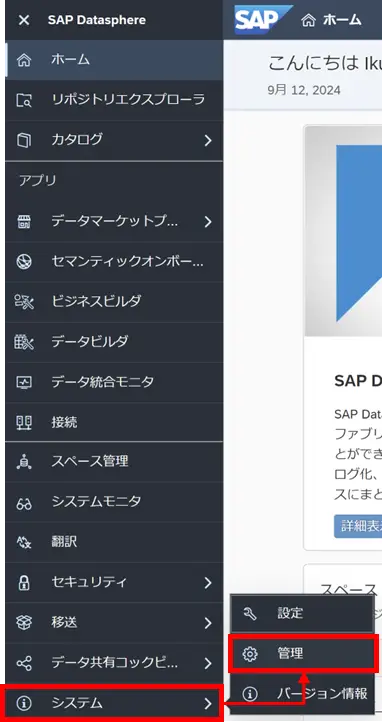Open システムモニタ from the sidebar
Screen dimensions: 382x722
coord(114,502)
